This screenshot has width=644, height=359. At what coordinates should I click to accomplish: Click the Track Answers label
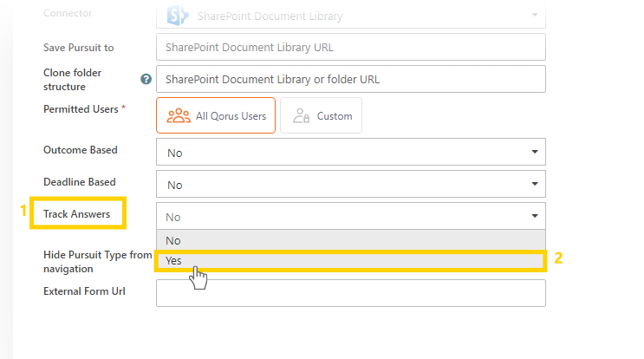pos(77,214)
